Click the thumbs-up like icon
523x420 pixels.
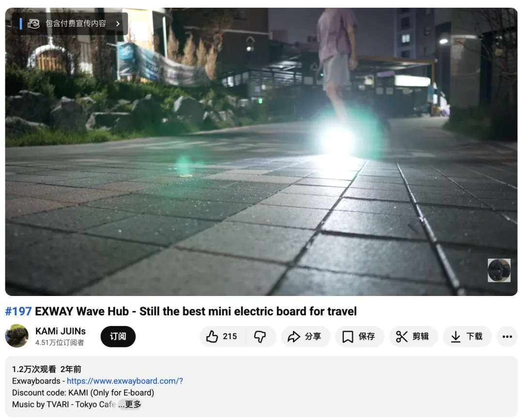(212, 337)
